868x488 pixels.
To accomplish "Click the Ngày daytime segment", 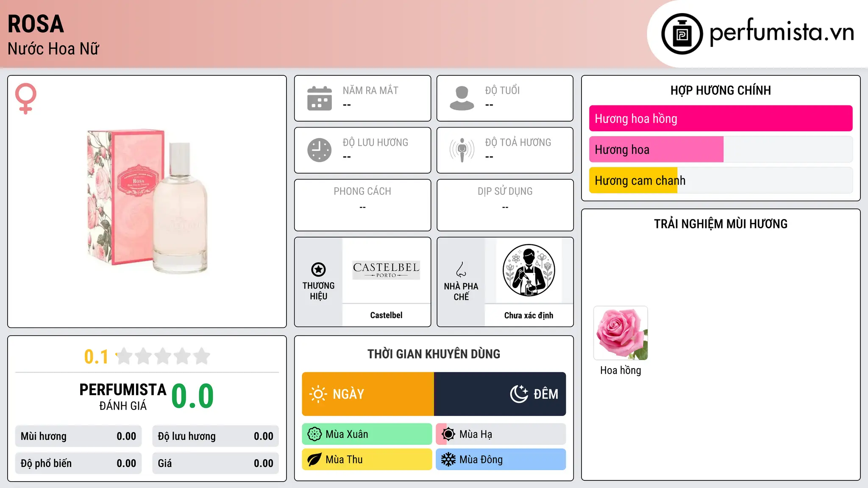I will pos(368,394).
